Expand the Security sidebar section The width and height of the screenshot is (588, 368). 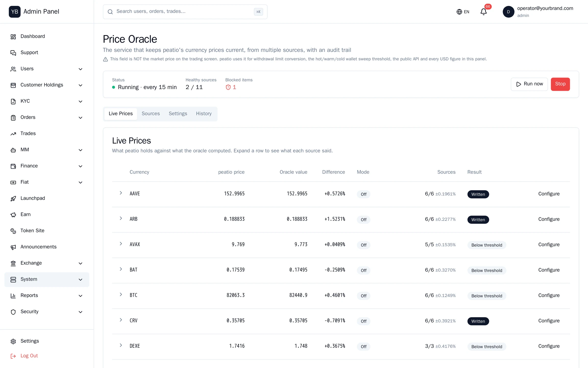tap(47, 312)
